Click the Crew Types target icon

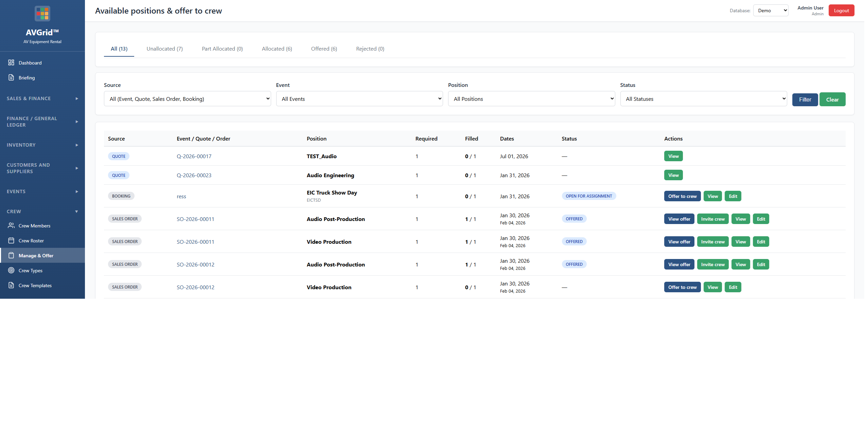11,270
